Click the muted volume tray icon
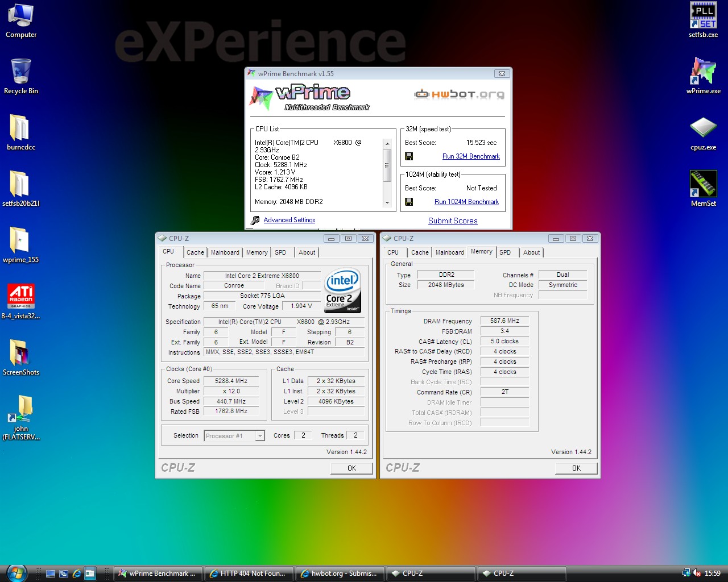Viewport: 728px width, 582px height. click(697, 573)
